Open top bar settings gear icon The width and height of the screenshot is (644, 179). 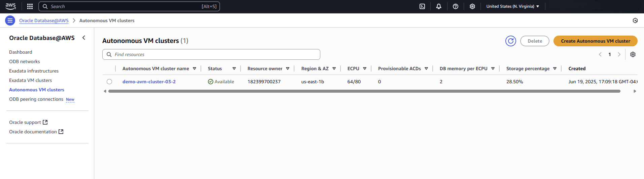click(x=472, y=6)
